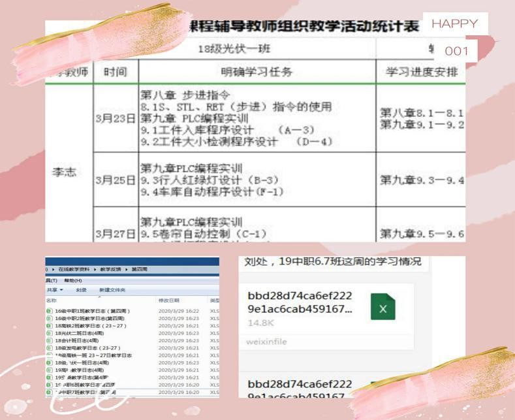This screenshot has width=515, height=420.
Task: Click the 刻录 toolbar button
Action: click(81, 290)
